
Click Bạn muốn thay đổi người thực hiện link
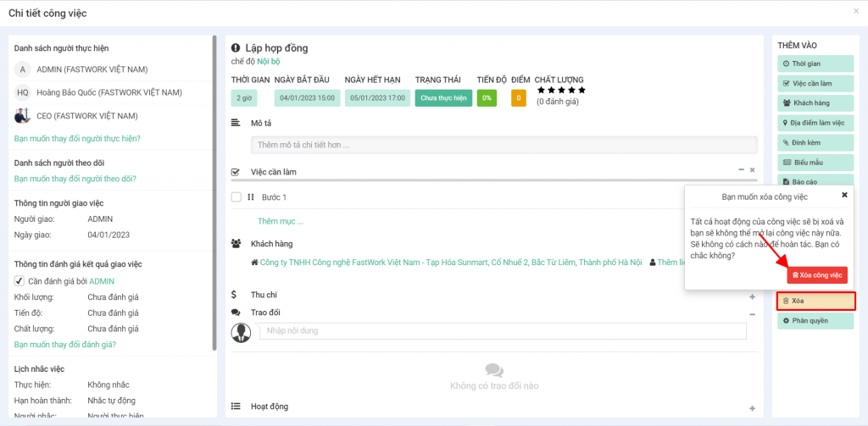point(77,138)
